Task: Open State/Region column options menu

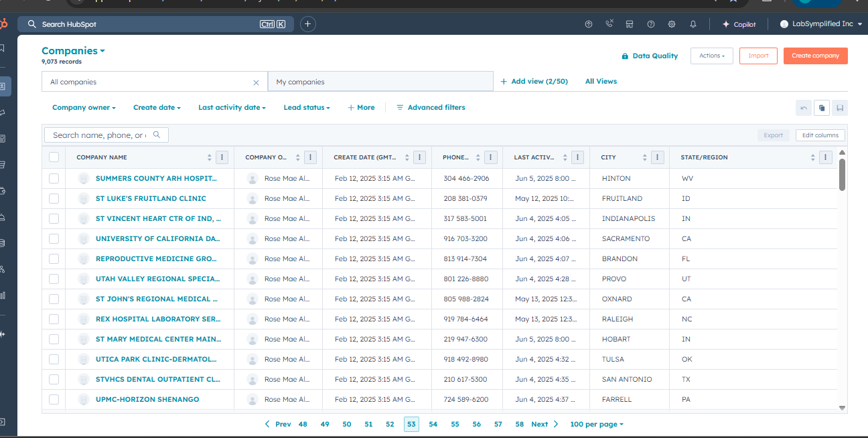Action: (x=826, y=157)
